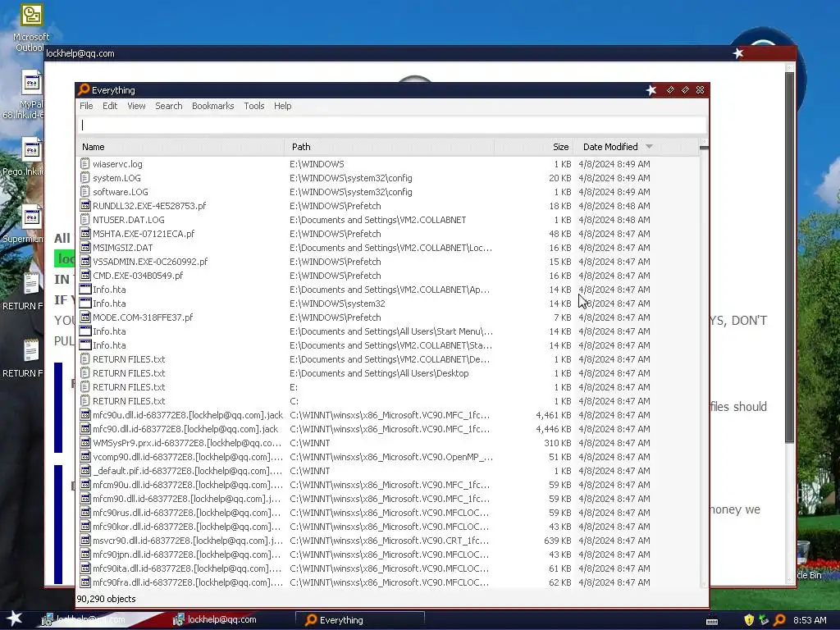Viewport: 840px width, 630px height.
Task: Select mfc90u.dll encrypted .jack file icon
Action: 84,414
